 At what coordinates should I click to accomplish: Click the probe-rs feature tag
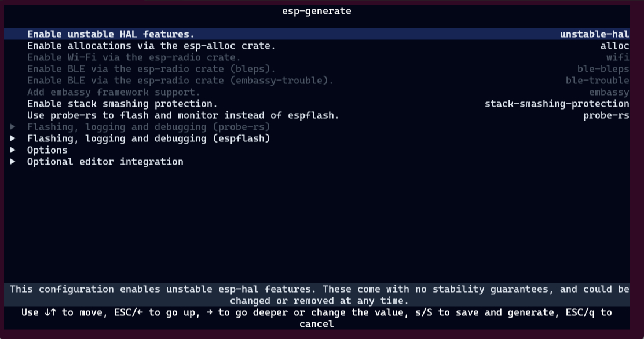(x=606, y=115)
